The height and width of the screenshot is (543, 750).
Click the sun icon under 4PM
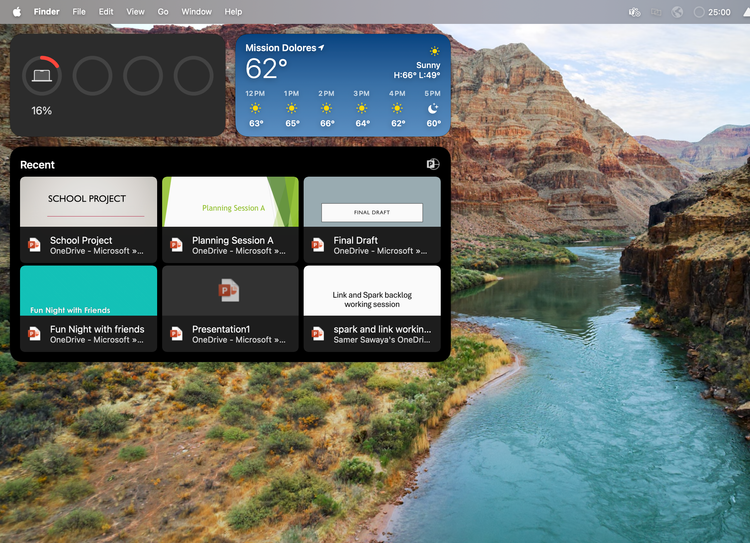tap(397, 108)
